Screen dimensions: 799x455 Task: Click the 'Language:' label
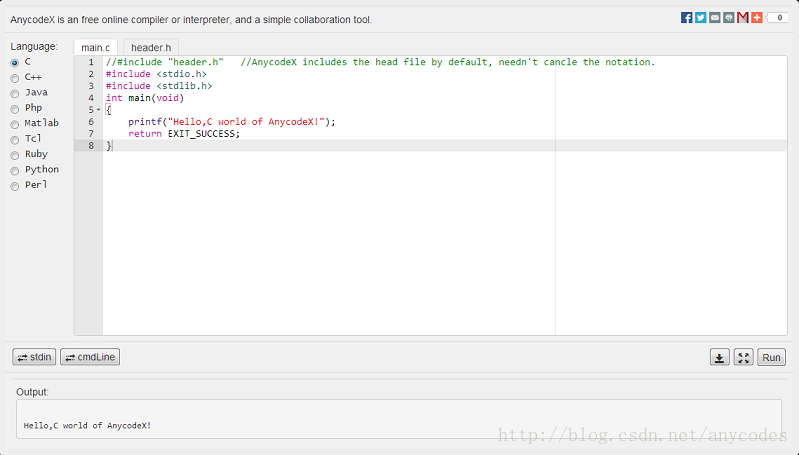(x=34, y=46)
